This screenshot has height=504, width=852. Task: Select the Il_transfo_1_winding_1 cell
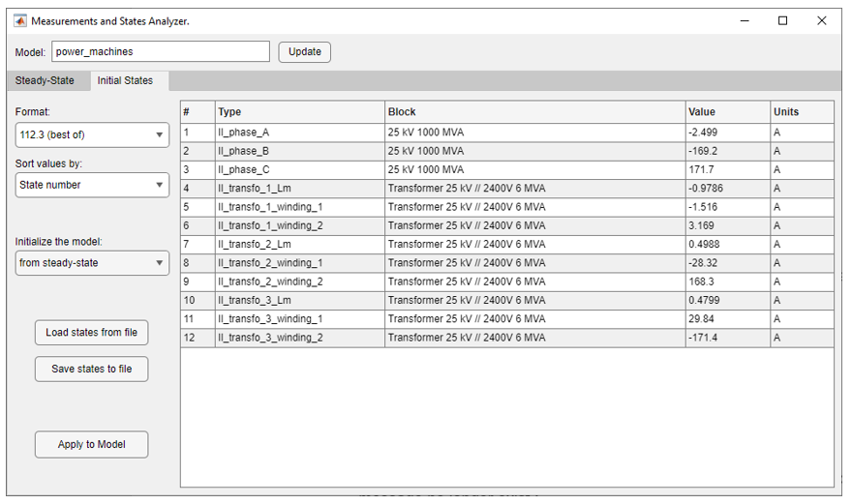point(300,207)
